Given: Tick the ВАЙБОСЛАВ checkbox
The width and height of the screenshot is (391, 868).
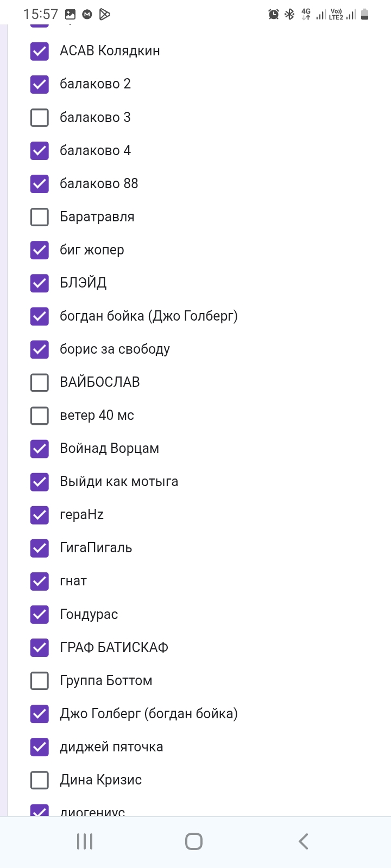Looking at the screenshot, I should (40, 382).
